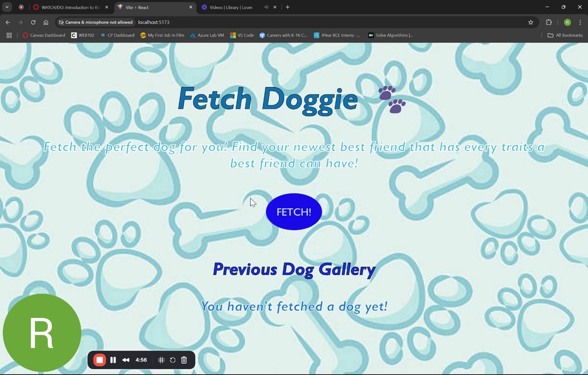Delete the Loom recording with trash icon

[184, 360]
